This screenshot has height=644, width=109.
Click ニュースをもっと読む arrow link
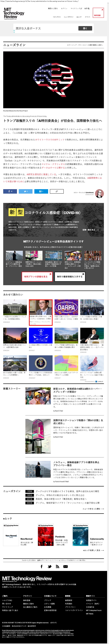pos(93,509)
